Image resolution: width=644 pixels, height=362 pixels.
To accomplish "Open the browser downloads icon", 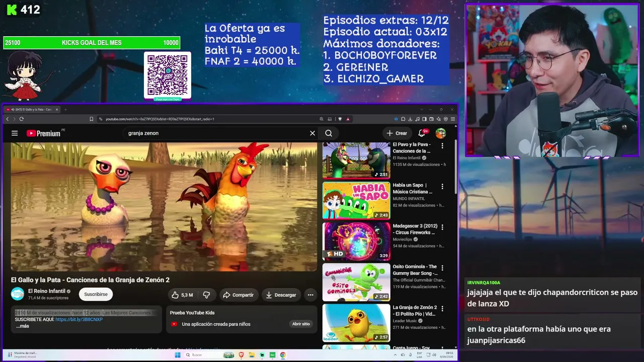I will tap(410, 119).
